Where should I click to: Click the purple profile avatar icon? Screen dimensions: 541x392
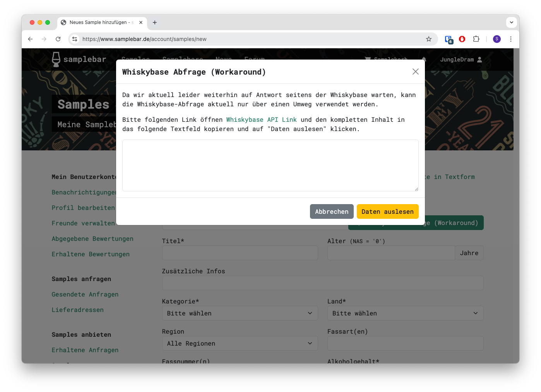coord(496,39)
